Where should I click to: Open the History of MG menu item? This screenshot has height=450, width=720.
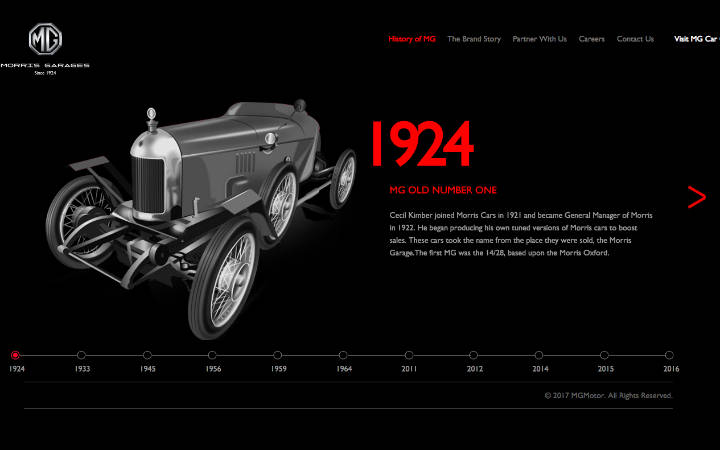point(412,39)
